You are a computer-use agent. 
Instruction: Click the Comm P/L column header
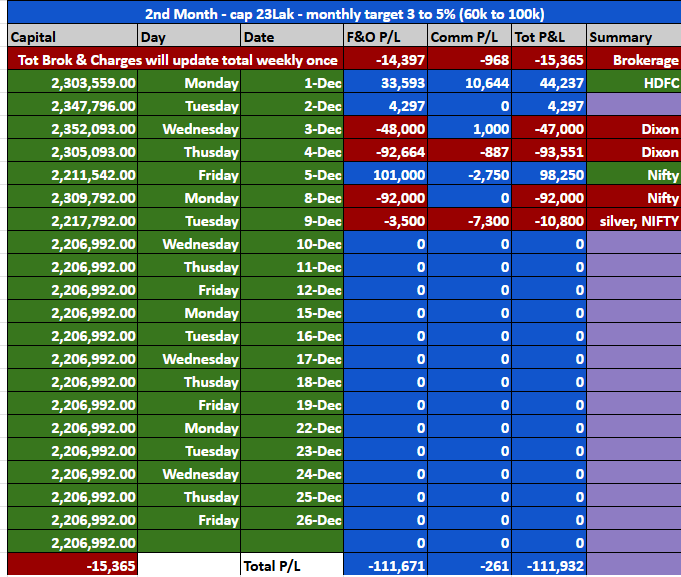(469, 36)
